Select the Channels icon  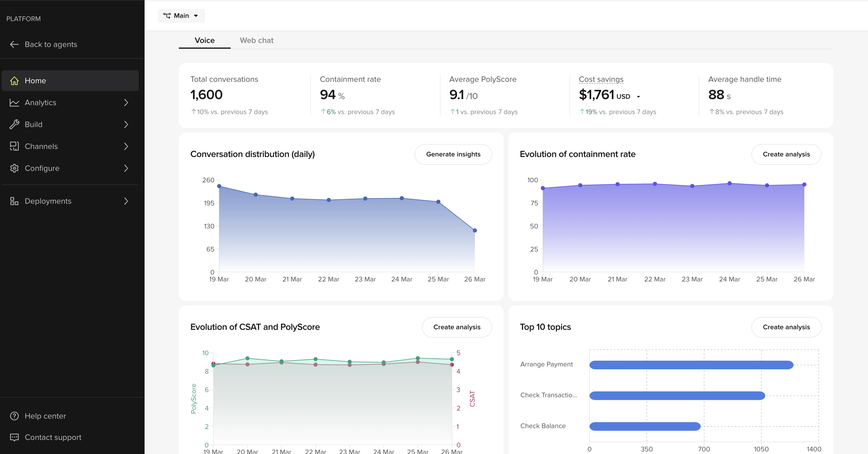point(14,146)
